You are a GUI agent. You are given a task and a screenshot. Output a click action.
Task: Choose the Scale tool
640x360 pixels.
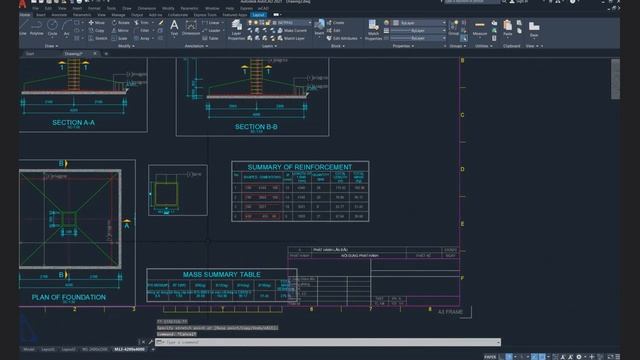[x=120, y=38]
